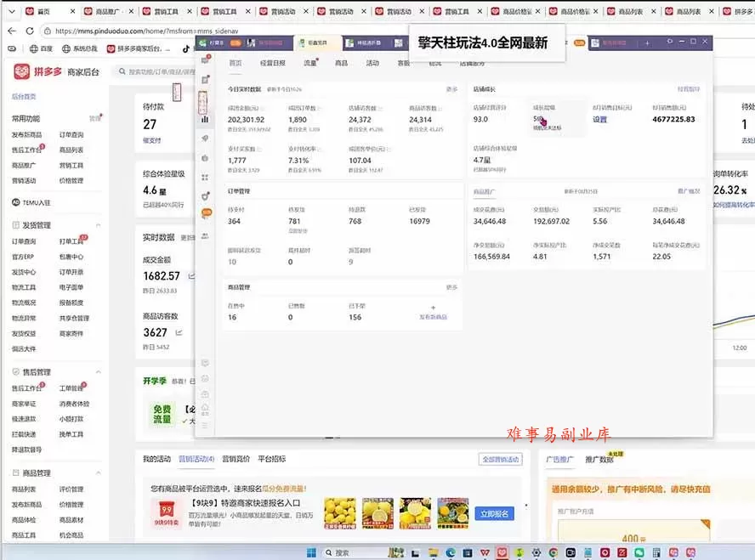755x560 pixels.
Task: Click the 9块9特卖 red badge icon
Action: pos(167,513)
